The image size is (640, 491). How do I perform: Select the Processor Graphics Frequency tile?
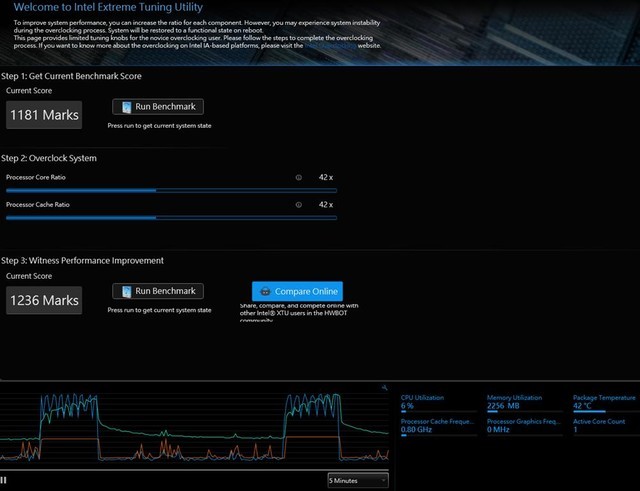tap(524, 426)
